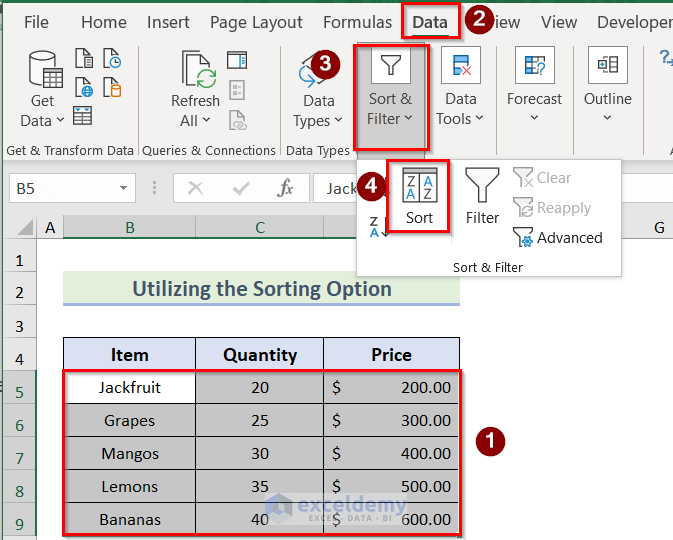The height and width of the screenshot is (540, 673).
Task: Open Advanced filter options
Action: pos(558,238)
